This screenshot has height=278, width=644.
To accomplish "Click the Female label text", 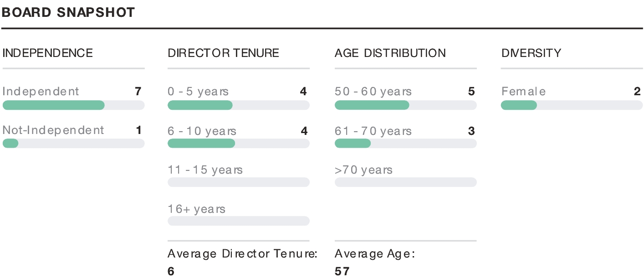I will pyautogui.click(x=523, y=92).
